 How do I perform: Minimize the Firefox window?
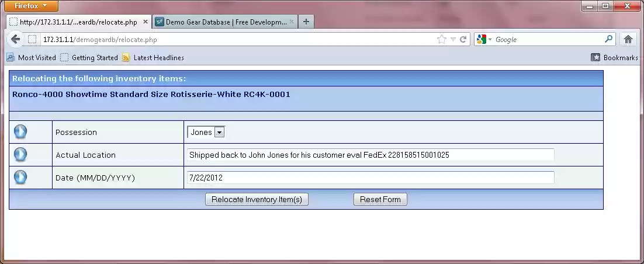click(x=590, y=6)
